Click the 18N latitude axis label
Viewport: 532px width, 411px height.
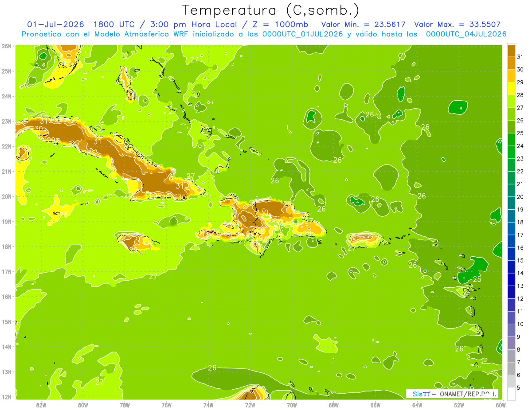(6, 247)
